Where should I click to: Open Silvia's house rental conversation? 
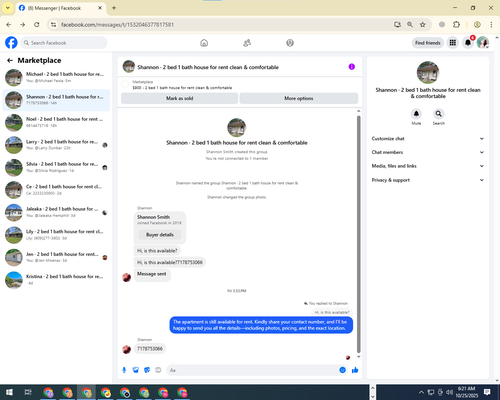click(x=56, y=167)
